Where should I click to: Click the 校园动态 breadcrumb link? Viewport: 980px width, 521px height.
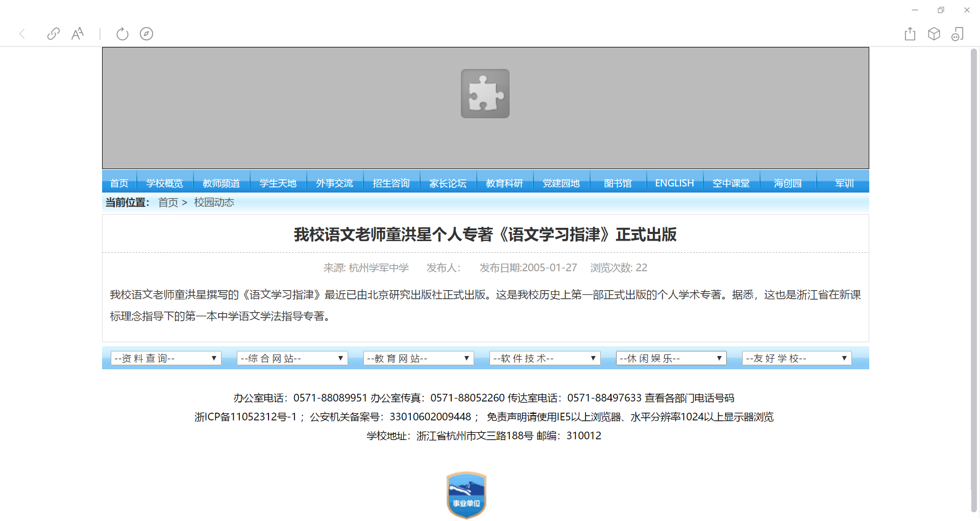pyautogui.click(x=214, y=202)
